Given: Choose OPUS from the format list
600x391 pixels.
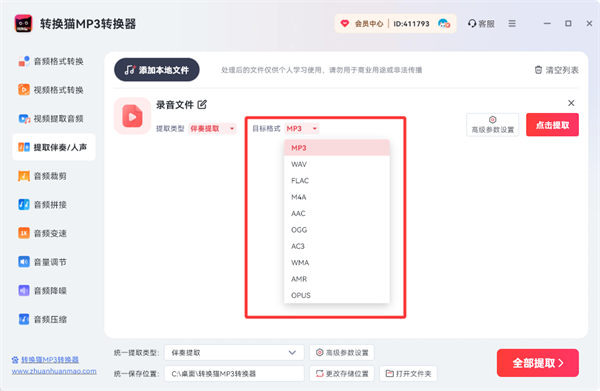Looking at the screenshot, I should coord(337,295).
